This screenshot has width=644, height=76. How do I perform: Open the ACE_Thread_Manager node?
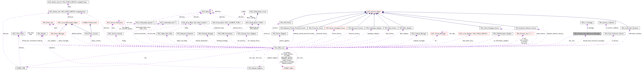[439, 33]
